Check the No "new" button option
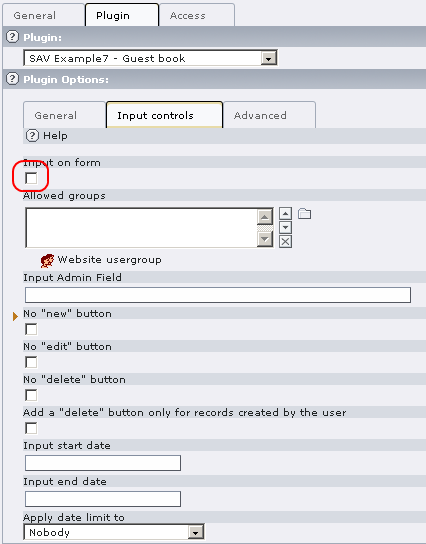This screenshot has height=544, width=426. (x=31, y=329)
